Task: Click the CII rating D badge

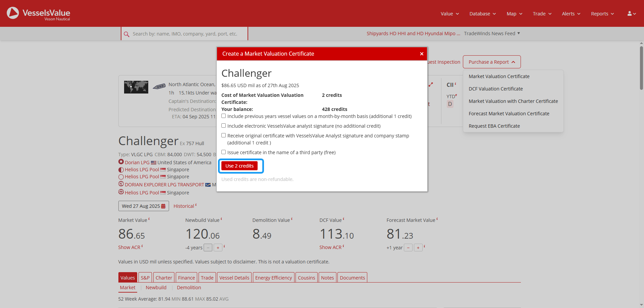Action: coord(450,104)
